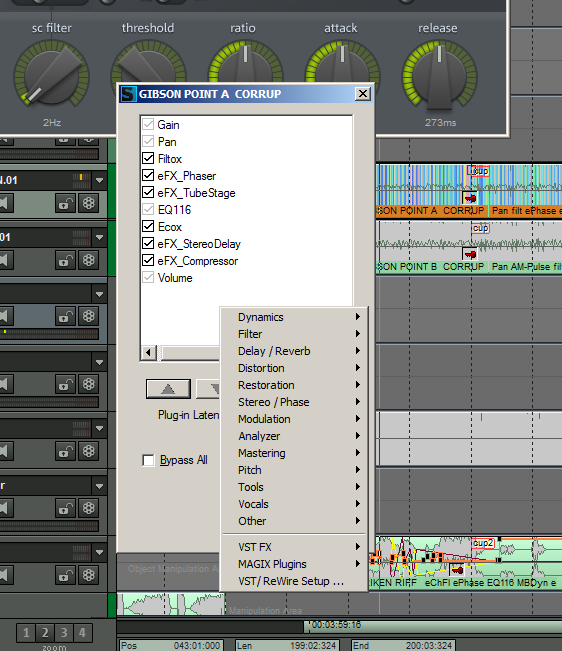Open the Pitch menu entry
Screen dimensions: 562x651
[x=294, y=470]
